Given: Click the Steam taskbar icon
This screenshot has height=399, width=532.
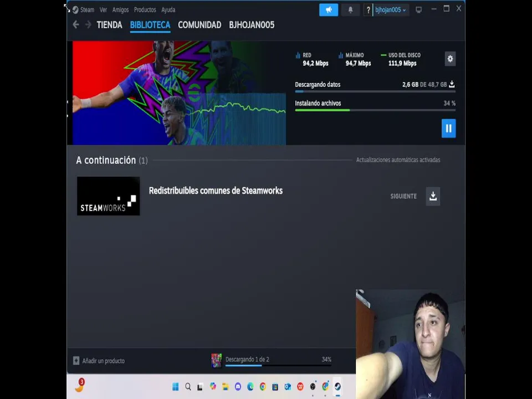Looking at the screenshot, I should pos(337,386).
